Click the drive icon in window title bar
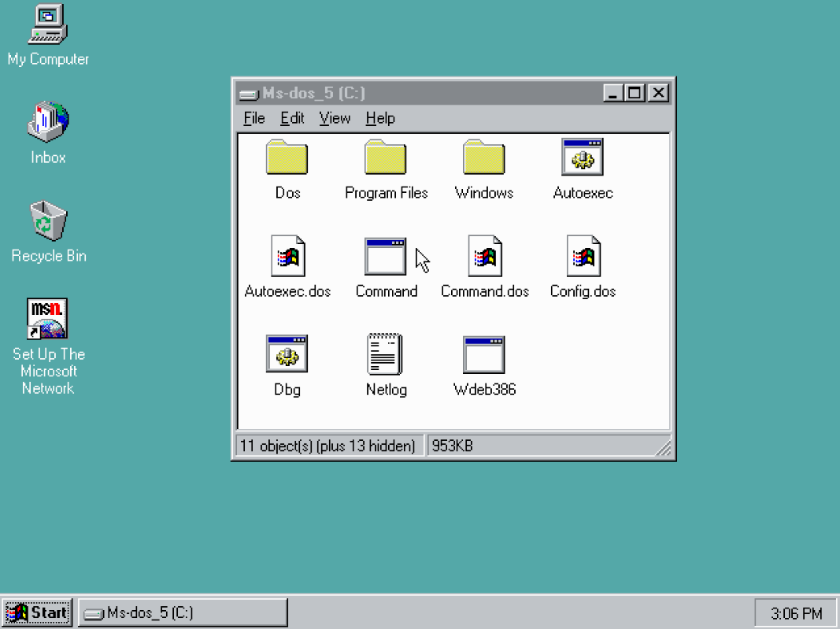 click(249, 94)
